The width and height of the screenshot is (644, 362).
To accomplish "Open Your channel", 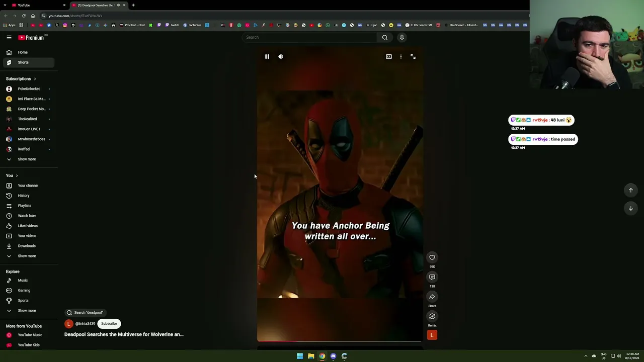I will coord(29,186).
